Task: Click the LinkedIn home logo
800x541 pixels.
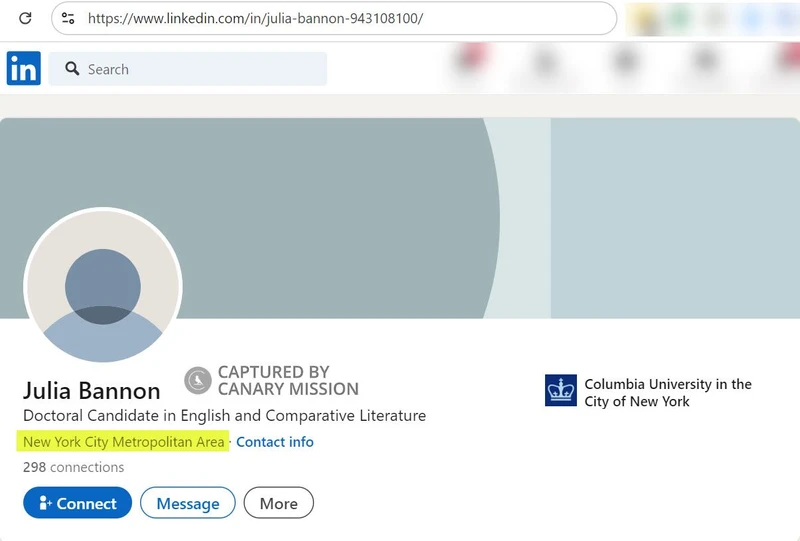Action: point(23,68)
